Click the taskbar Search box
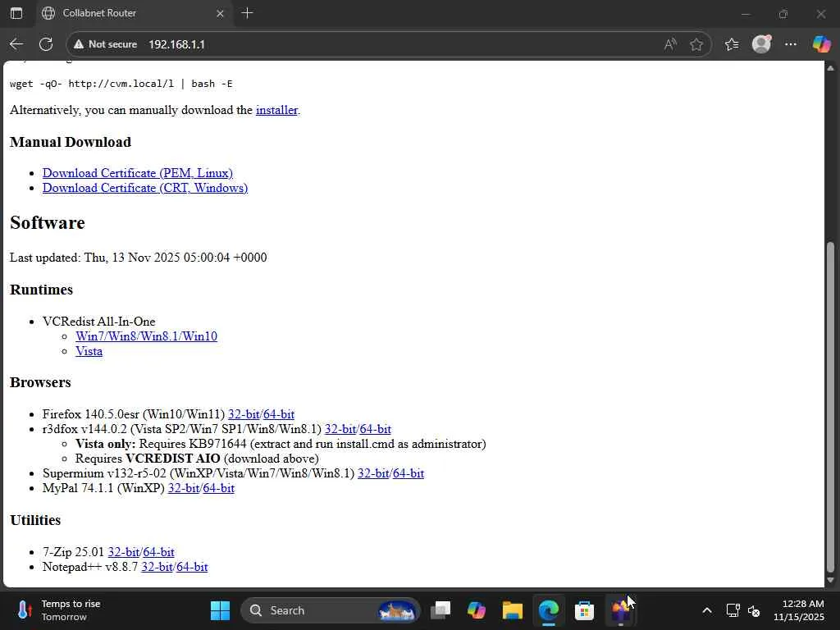The height and width of the screenshot is (630, 840). tap(331, 610)
